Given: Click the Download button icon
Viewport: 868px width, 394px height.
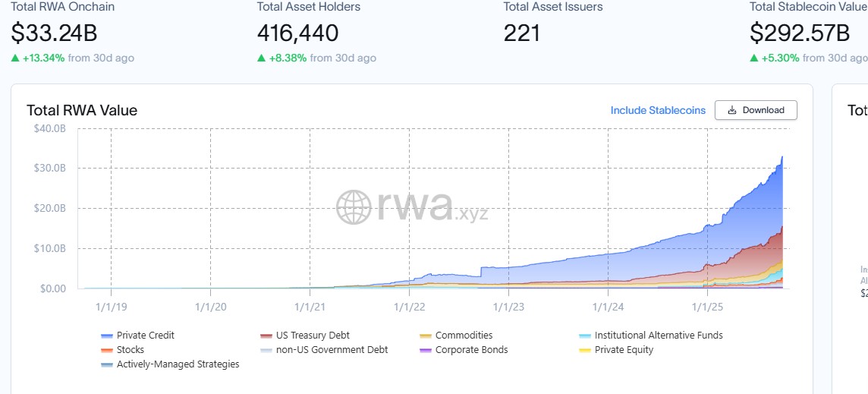Looking at the screenshot, I should [732, 110].
